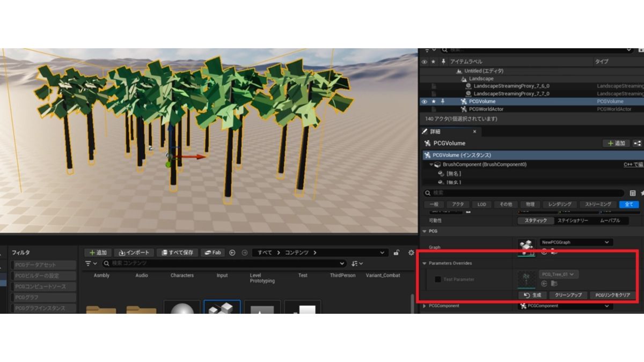This screenshot has height=362, width=644.
Task: Click the outliner pin column header
Action: tap(443, 62)
